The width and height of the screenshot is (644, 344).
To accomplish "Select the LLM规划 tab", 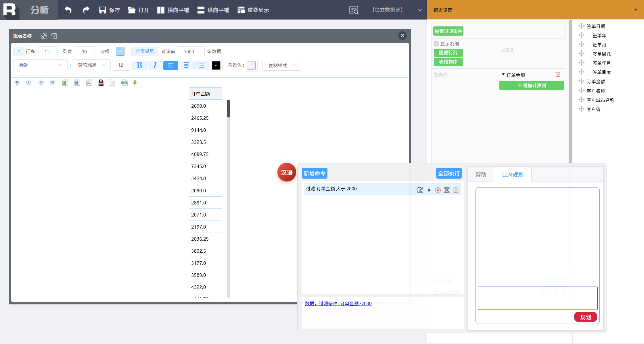I will pyautogui.click(x=513, y=175).
